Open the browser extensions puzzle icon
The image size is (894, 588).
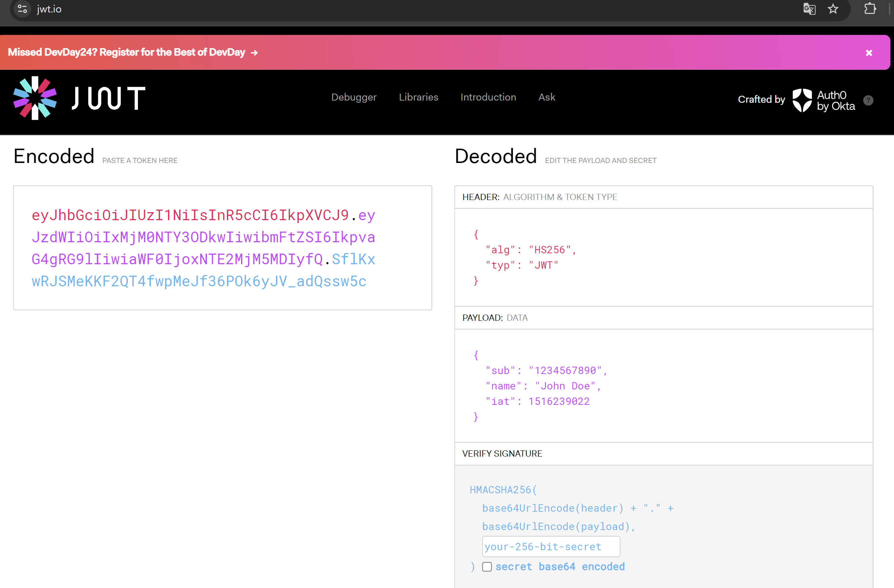(x=869, y=9)
